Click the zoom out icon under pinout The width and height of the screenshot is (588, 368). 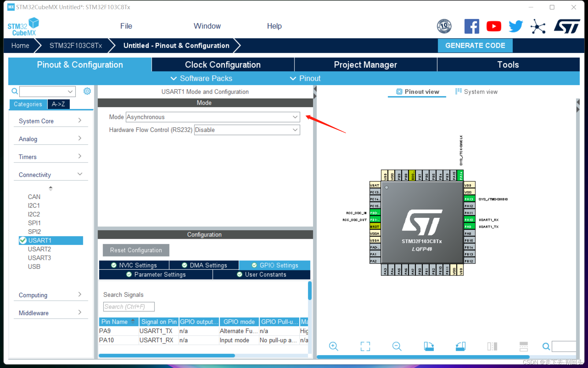pos(396,346)
